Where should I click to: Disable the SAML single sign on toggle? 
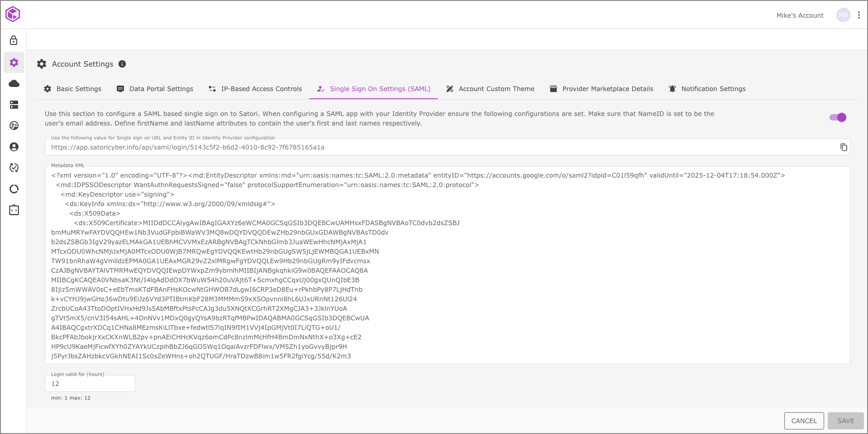pos(838,118)
